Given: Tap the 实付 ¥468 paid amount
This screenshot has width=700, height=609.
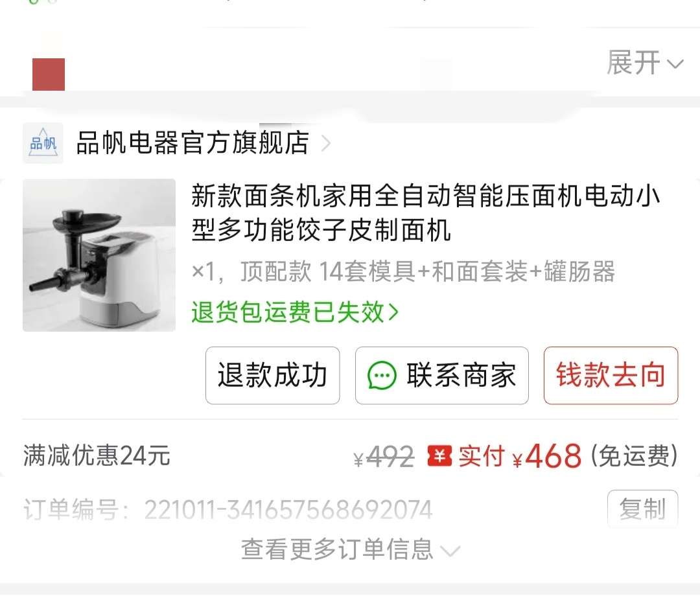Looking at the screenshot, I should click(520, 456).
